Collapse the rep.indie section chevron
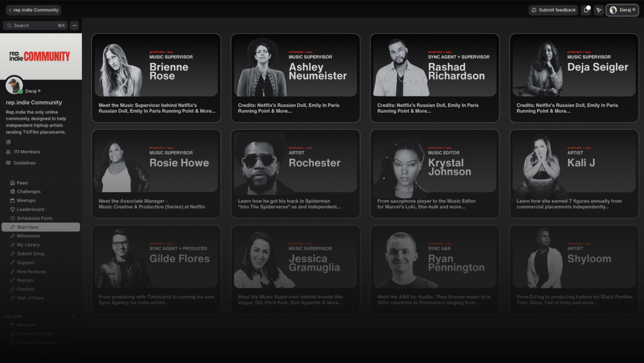 tap(73, 316)
